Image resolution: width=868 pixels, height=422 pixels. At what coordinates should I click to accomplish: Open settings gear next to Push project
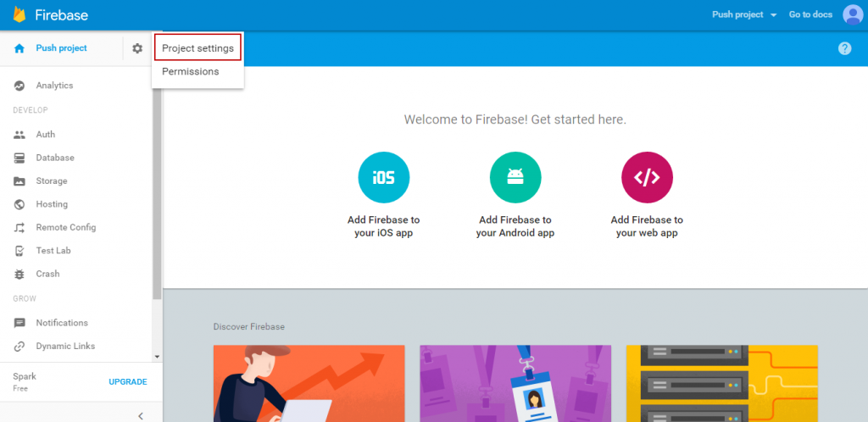[x=137, y=48]
